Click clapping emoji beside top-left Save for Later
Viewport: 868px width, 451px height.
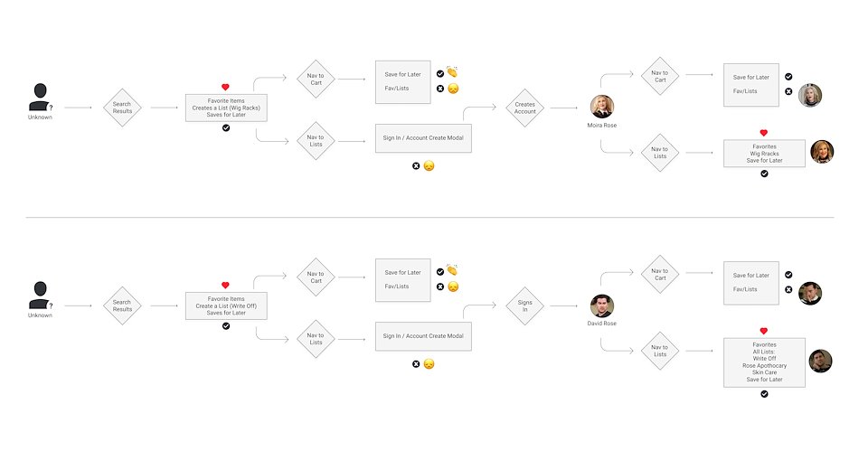452,72
